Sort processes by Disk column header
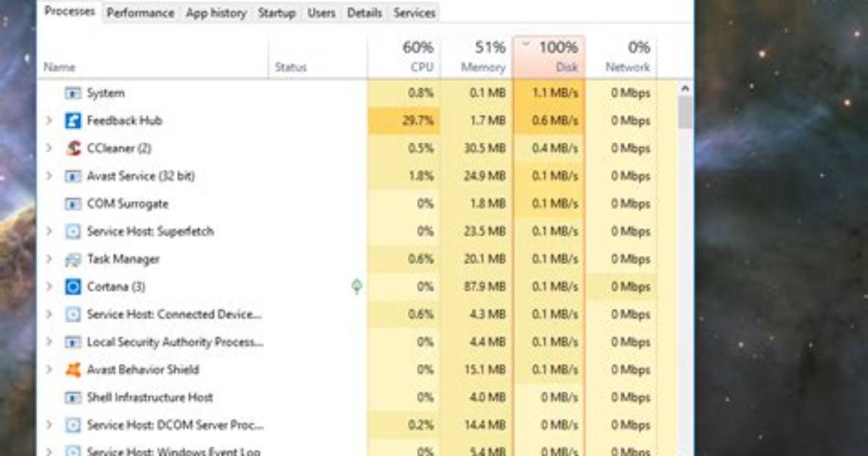This screenshot has height=456, width=868. coord(549,57)
